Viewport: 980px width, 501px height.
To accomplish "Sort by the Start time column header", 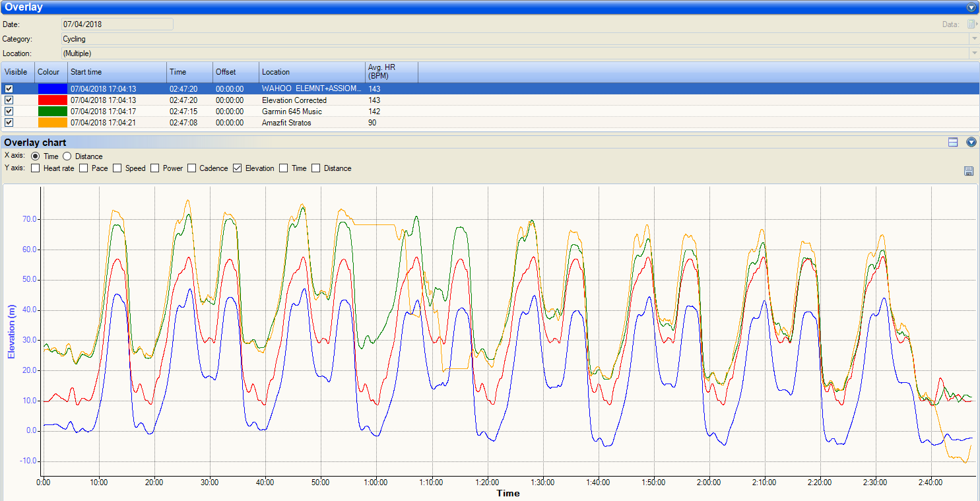I will [117, 72].
